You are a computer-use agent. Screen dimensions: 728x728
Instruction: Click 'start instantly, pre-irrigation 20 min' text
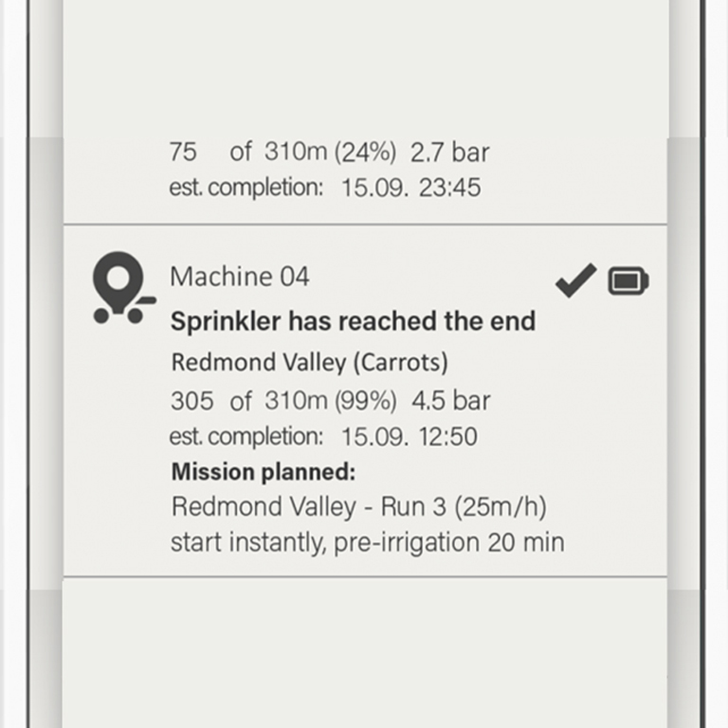(x=368, y=542)
